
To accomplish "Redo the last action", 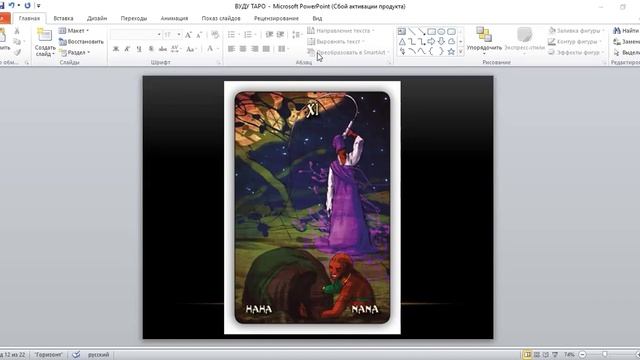I will pyautogui.click(x=27, y=5).
